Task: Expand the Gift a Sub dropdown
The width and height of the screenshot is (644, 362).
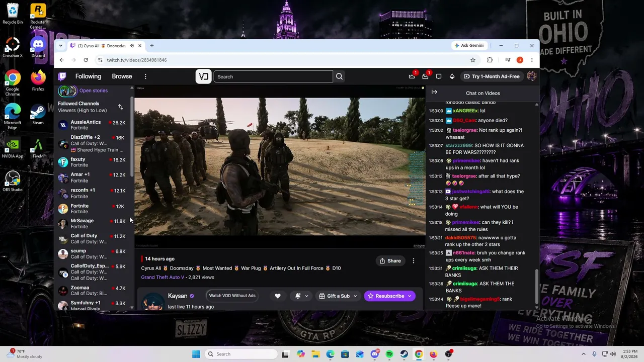Action: (355, 296)
